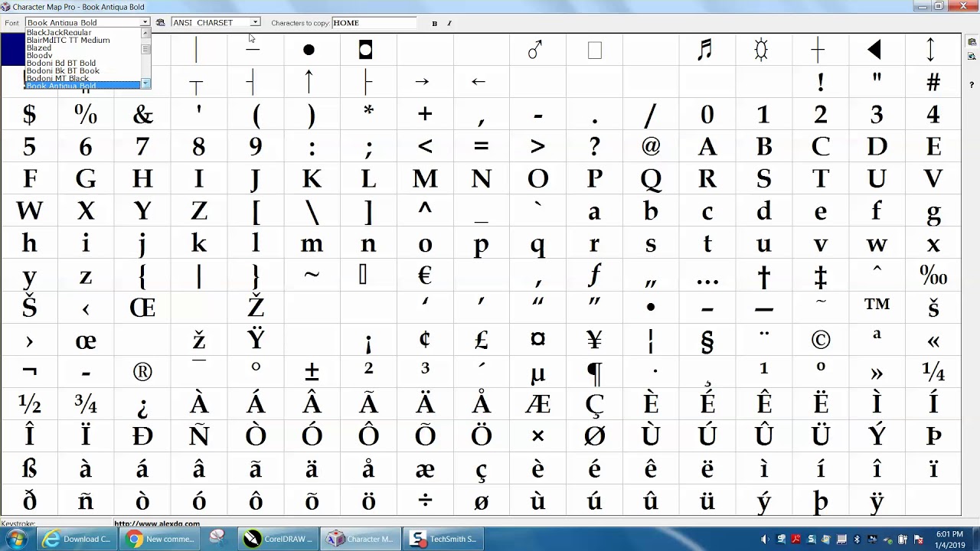The width and height of the screenshot is (980, 551).
Task: Choose BlackJackRegular from the font list
Action: (59, 33)
